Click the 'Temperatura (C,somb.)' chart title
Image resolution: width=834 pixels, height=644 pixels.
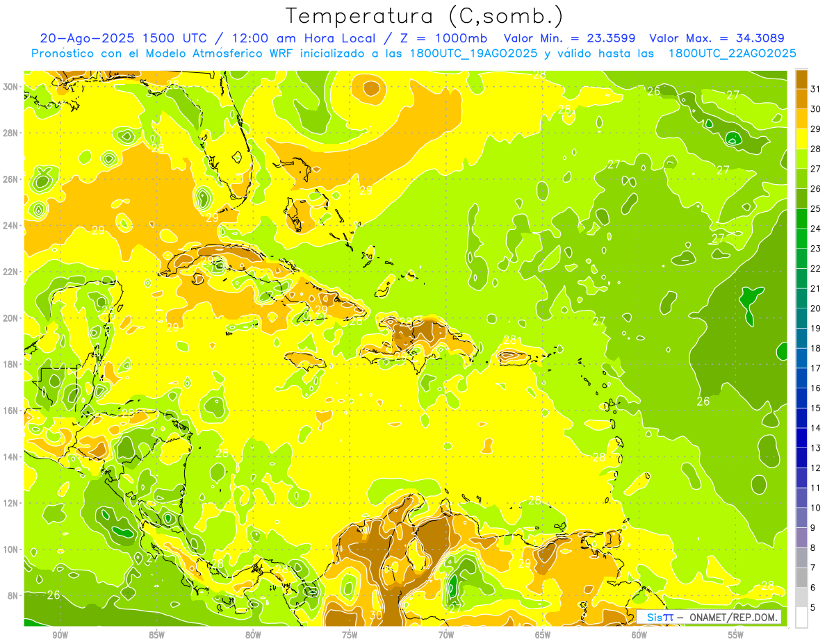coord(425,16)
